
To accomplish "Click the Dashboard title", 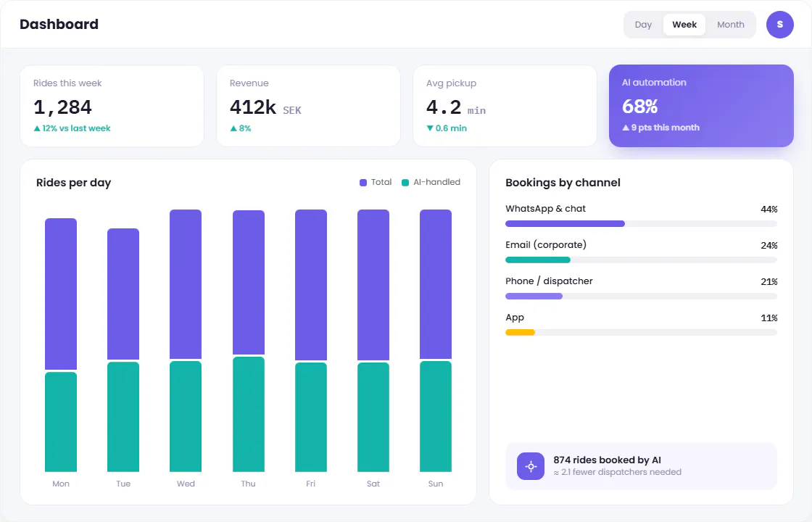I will tap(59, 25).
